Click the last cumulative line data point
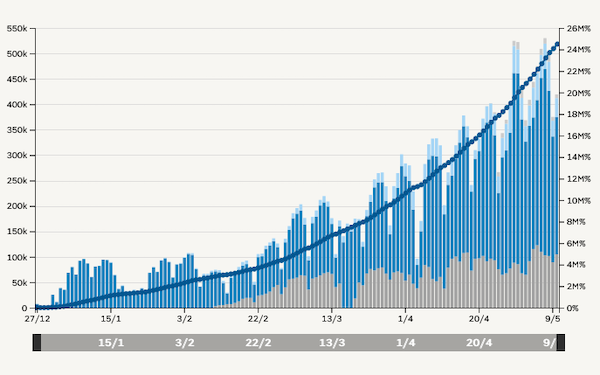This screenshot has height=375, width=600. point(557,44)
